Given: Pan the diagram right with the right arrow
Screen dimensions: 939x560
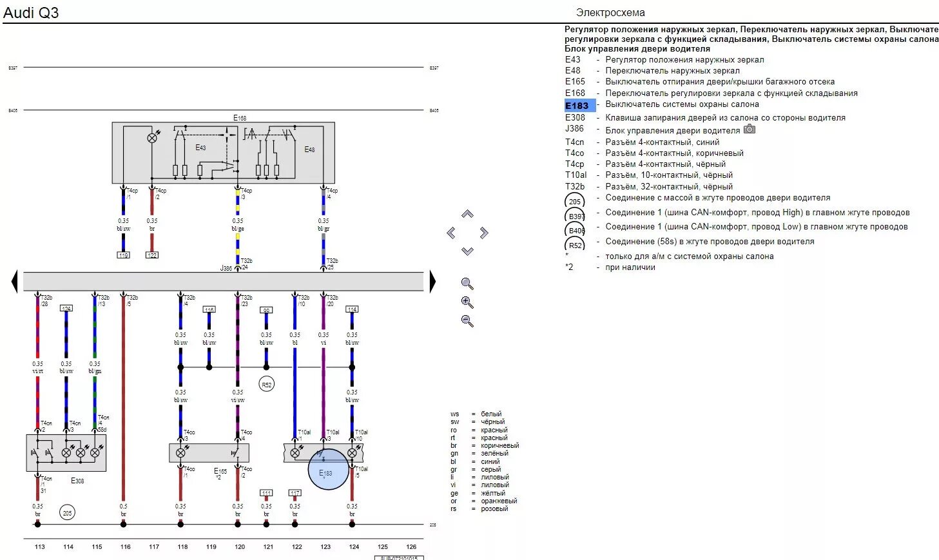Looking at the screenshot, I should [484, 233].
